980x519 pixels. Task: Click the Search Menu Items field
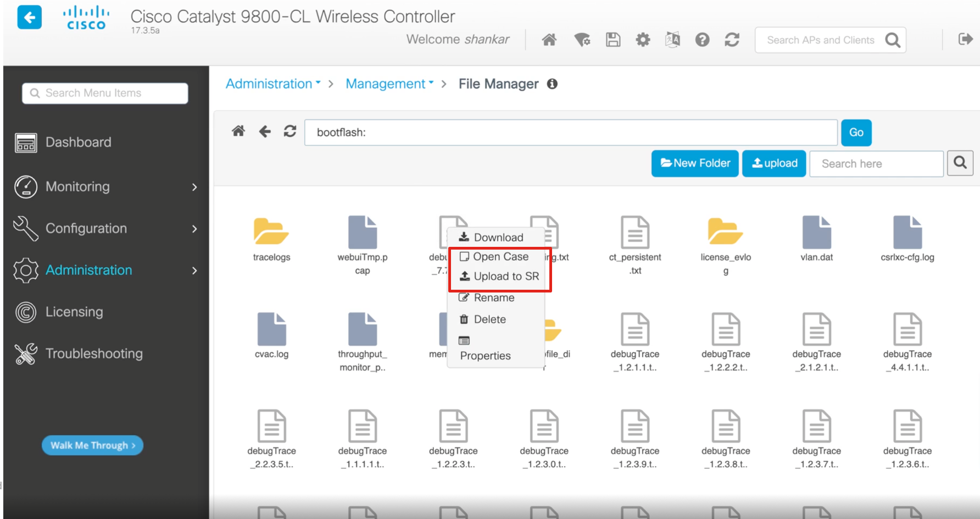pos(105,93)
